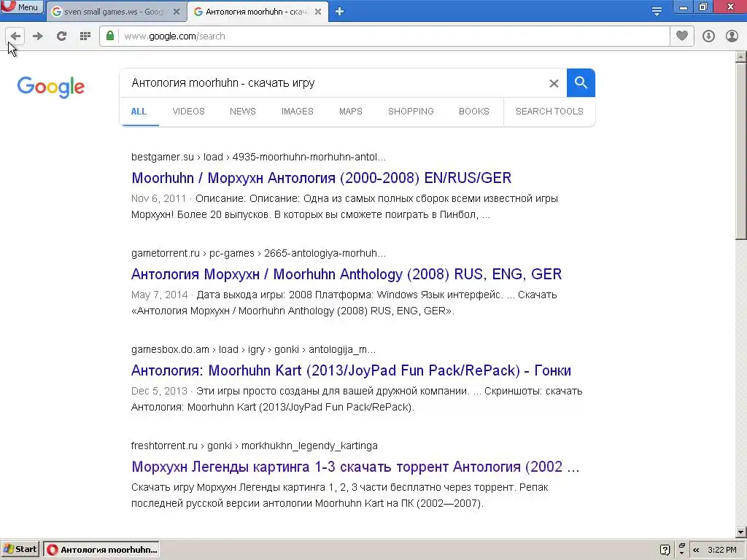Click the help icon in system tray

coord(665,550)
